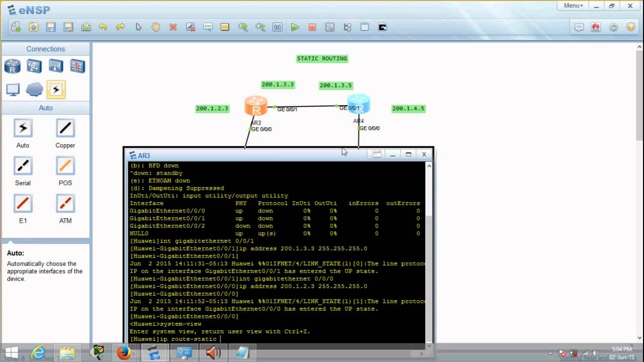644x362 pixels.
Task: Click the Open topology icon
Action: coord(33,27)
